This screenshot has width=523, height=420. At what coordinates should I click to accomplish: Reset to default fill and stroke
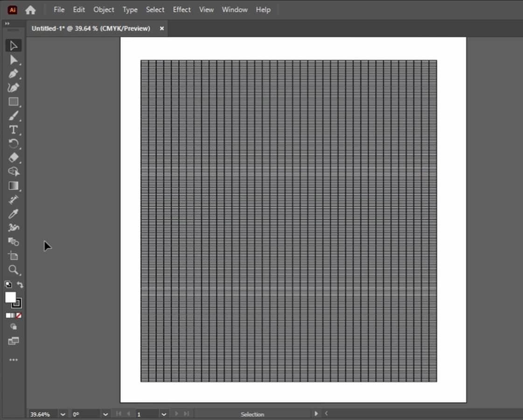coord(8,285)
